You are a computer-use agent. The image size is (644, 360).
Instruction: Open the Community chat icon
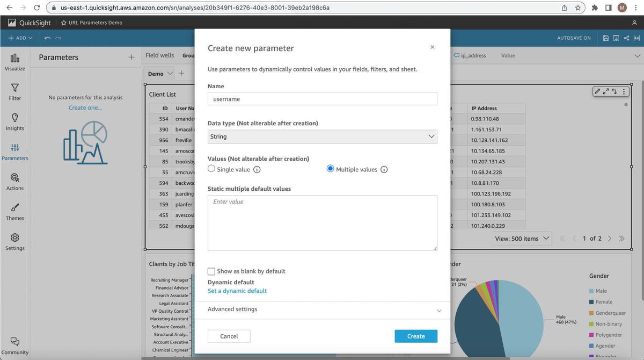[15, 342]
